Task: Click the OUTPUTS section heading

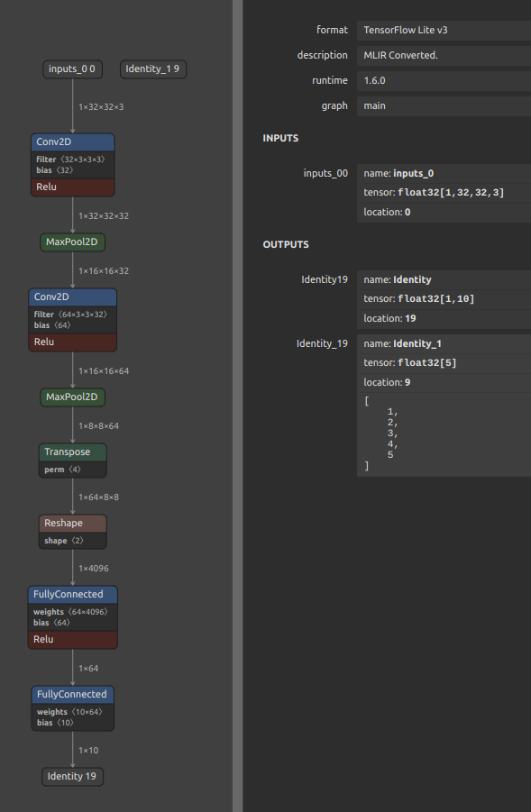Action: tap(286, 244)
